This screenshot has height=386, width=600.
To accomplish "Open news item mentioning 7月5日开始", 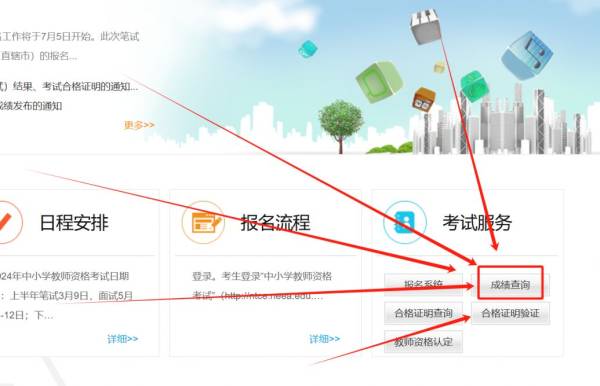I will (70, 37).
